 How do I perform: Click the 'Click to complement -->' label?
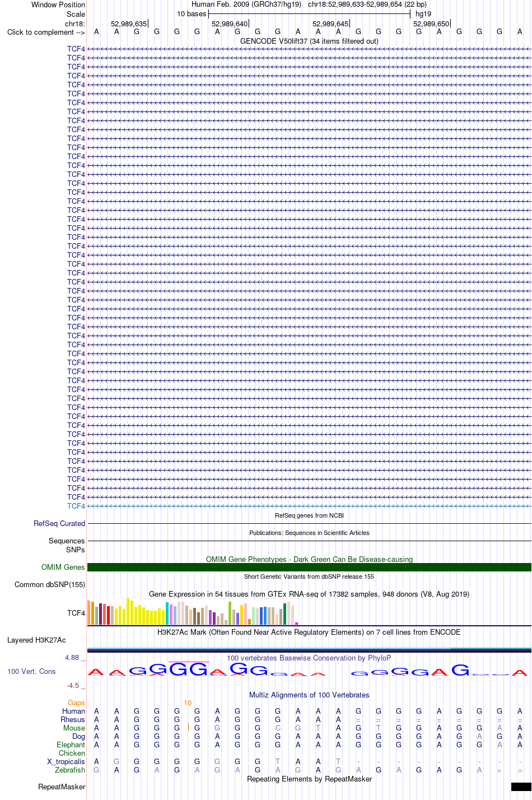(x=46, y=32)
